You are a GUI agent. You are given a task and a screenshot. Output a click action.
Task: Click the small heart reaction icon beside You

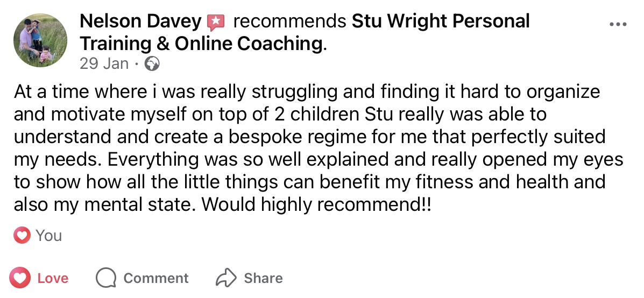click(22, 236)
